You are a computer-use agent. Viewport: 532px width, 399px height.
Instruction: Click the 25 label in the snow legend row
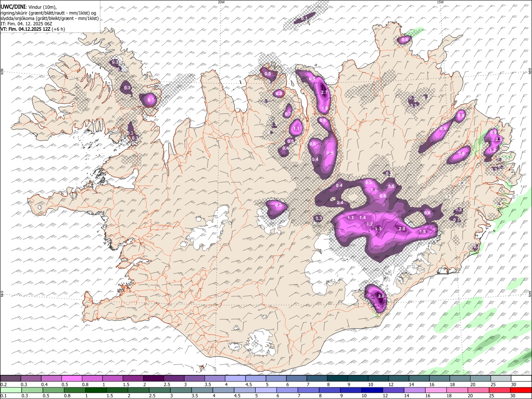tap(493, 384)
